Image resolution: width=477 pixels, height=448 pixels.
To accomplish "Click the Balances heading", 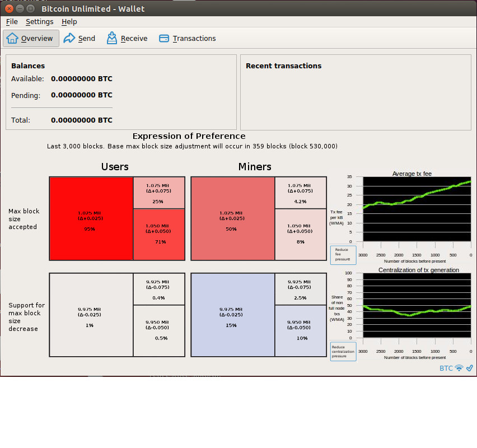I will pyautogui.click(x=28, y=66).
